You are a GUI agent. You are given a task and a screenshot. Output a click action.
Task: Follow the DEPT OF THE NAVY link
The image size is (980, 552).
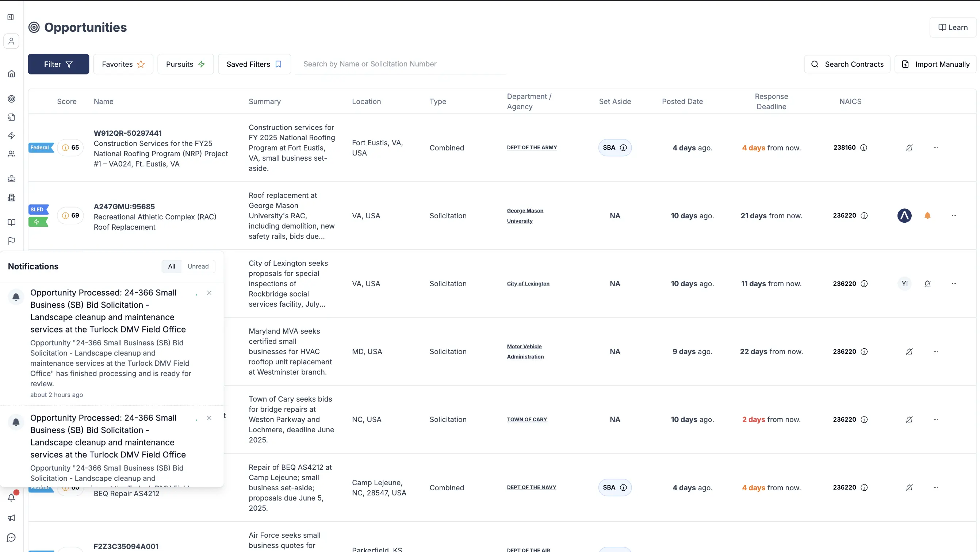point(531,487)
